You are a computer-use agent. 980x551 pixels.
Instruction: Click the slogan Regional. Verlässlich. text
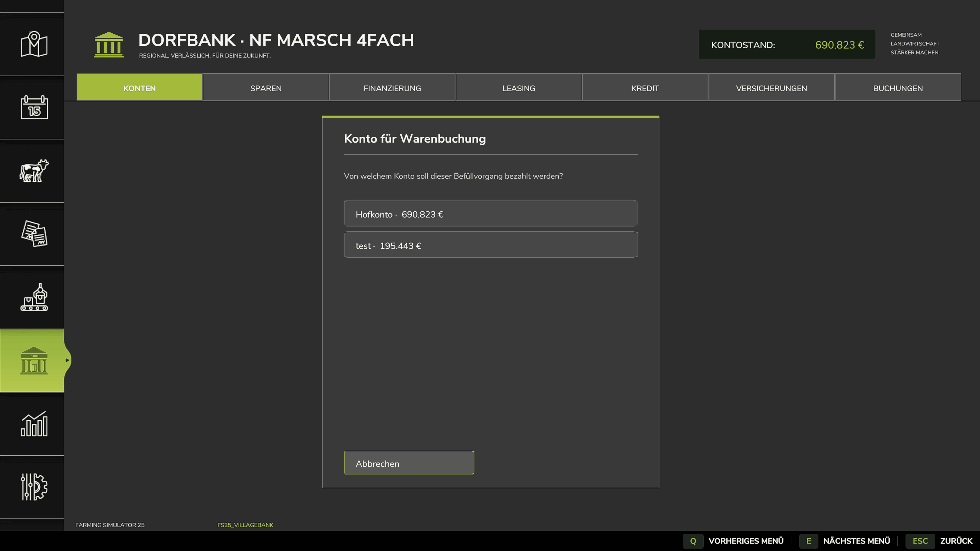pos(205,56)
